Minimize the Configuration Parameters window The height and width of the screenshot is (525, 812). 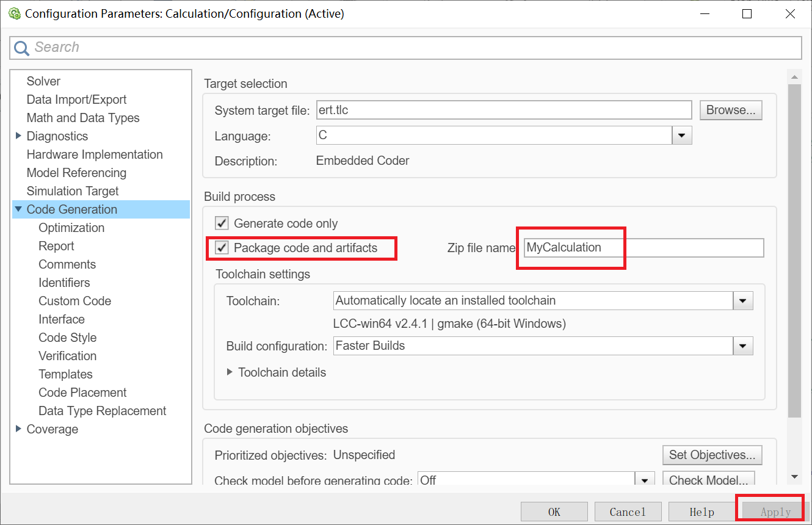pyautogui.click(x=704, y=13)
